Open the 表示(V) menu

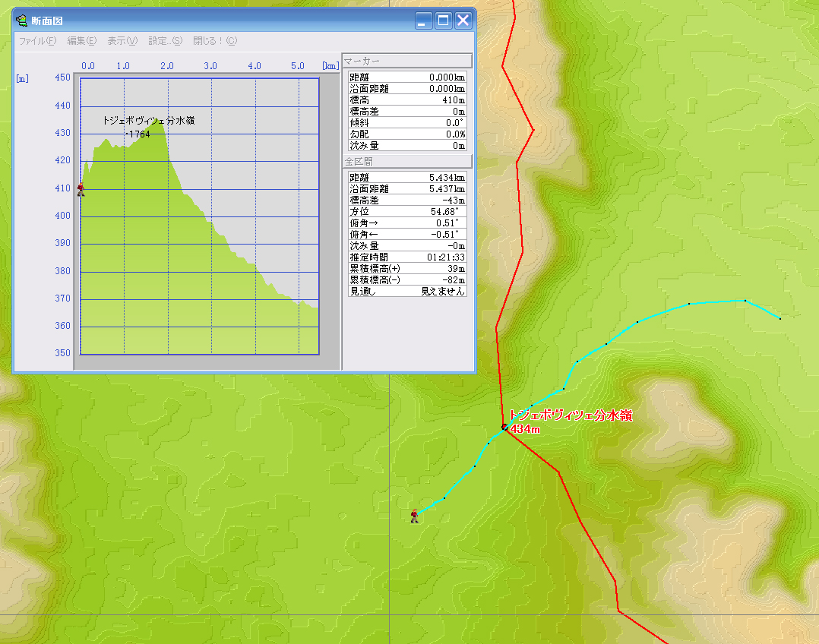point(122,41)
